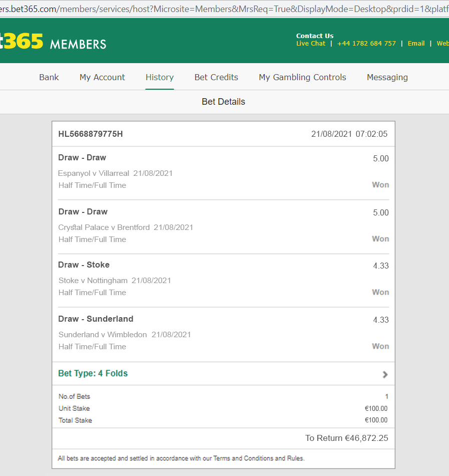The height and width of the screenshot is (476, 449).
Task: Go to the Bet Credits tab
Action: tap(216, 77)
